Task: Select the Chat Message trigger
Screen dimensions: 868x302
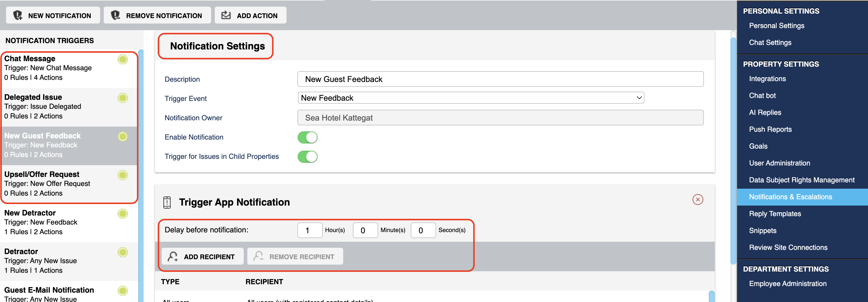Action: 69,68
